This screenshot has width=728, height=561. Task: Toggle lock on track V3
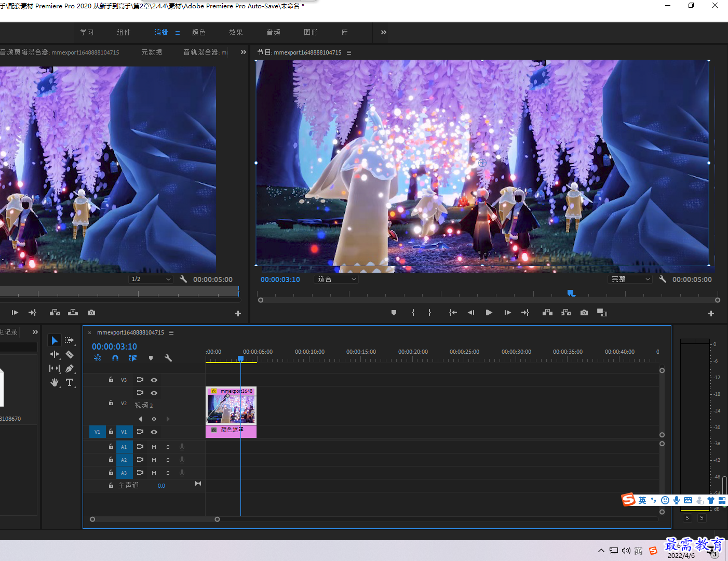click(111, 380)
